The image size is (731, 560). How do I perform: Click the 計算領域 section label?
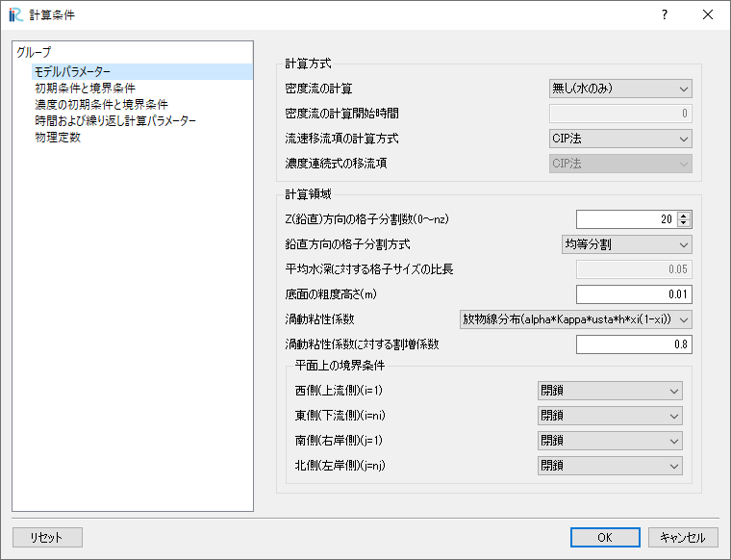coord(308,194)
